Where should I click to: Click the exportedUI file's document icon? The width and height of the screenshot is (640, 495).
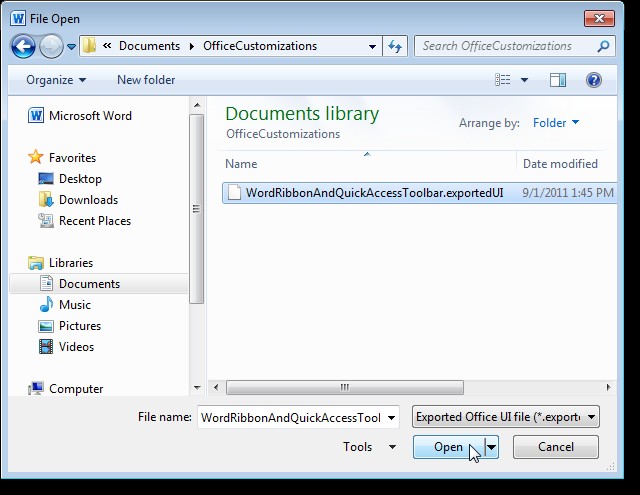[x=234, y=193]
